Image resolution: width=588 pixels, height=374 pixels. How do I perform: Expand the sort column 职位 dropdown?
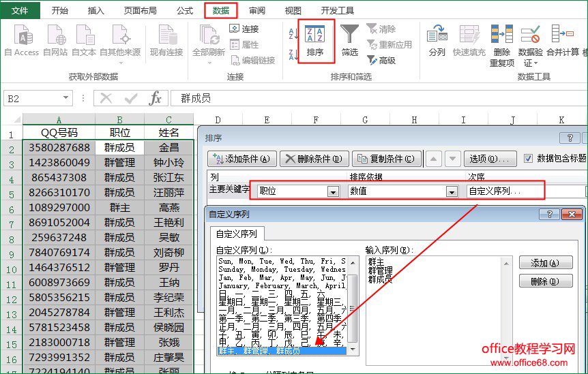click(333, 191)
